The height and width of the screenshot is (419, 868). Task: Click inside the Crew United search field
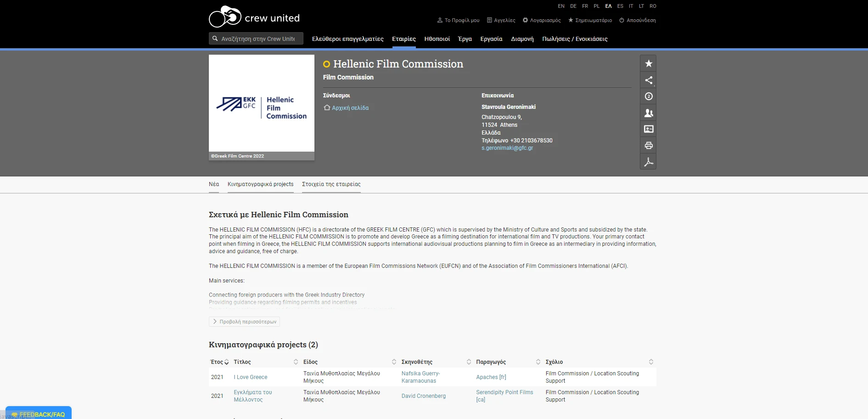pyautogui.click(x=257, y=38)
